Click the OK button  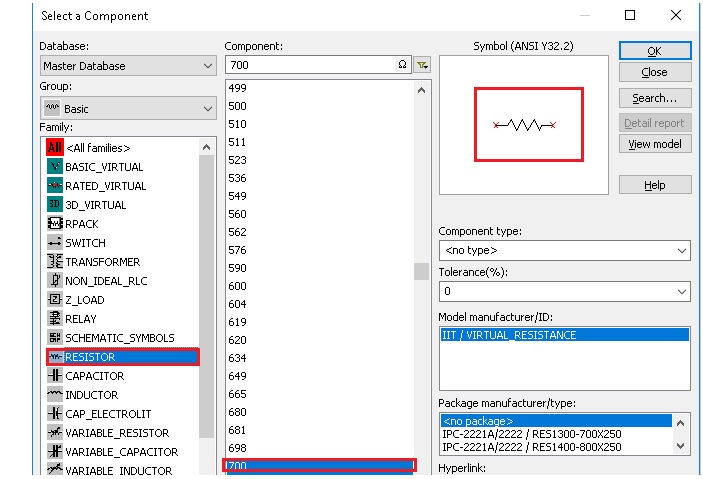tap(655, 51)
